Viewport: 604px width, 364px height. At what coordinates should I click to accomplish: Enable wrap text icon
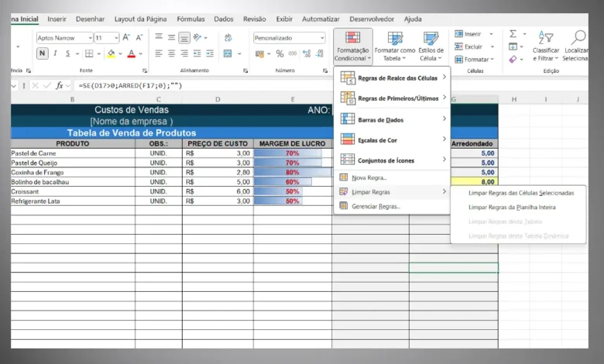point(228,37)
